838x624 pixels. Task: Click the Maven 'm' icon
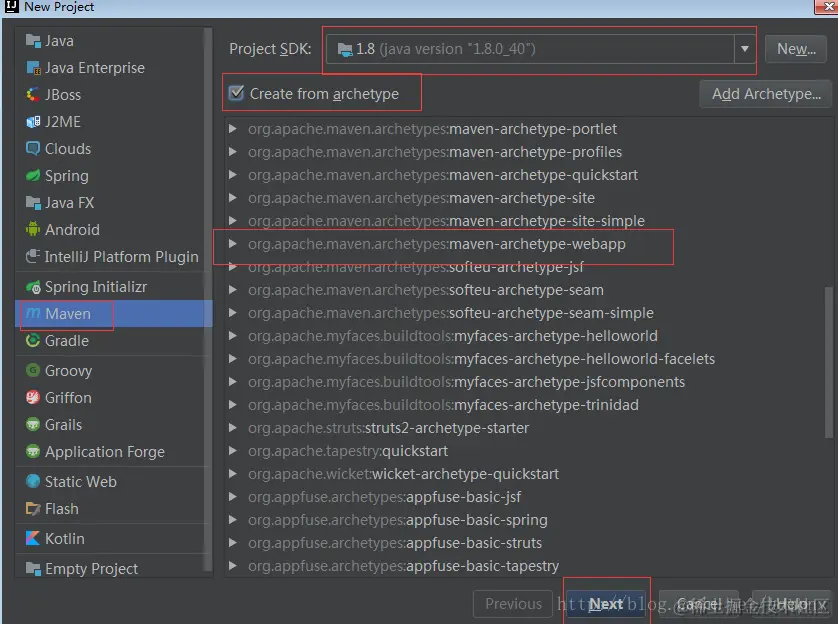point(33,314)
